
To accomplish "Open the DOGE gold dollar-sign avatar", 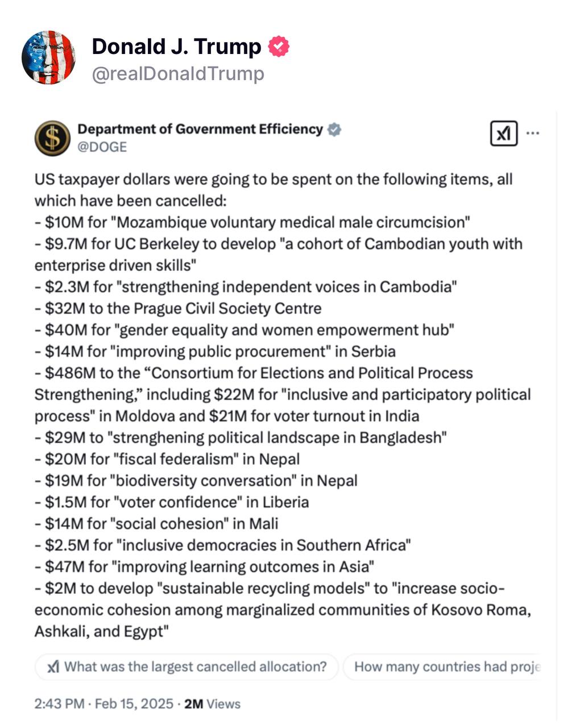I will (x=52, y=138).
